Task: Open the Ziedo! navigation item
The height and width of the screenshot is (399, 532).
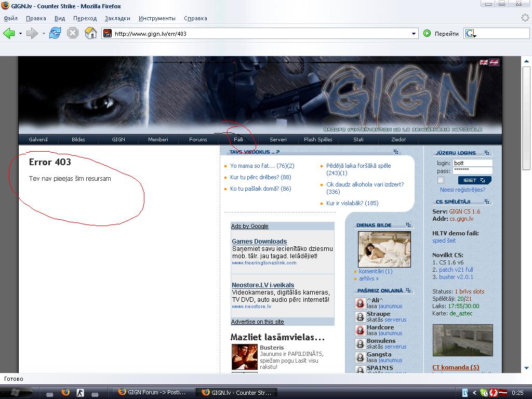Action: [x=398, y=139]
